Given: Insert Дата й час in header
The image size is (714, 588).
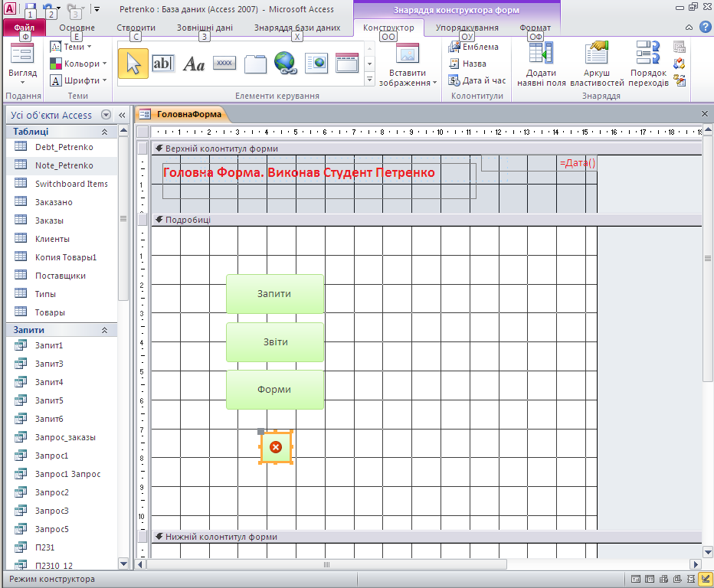Looking at the screenshot, I should 477,80.
